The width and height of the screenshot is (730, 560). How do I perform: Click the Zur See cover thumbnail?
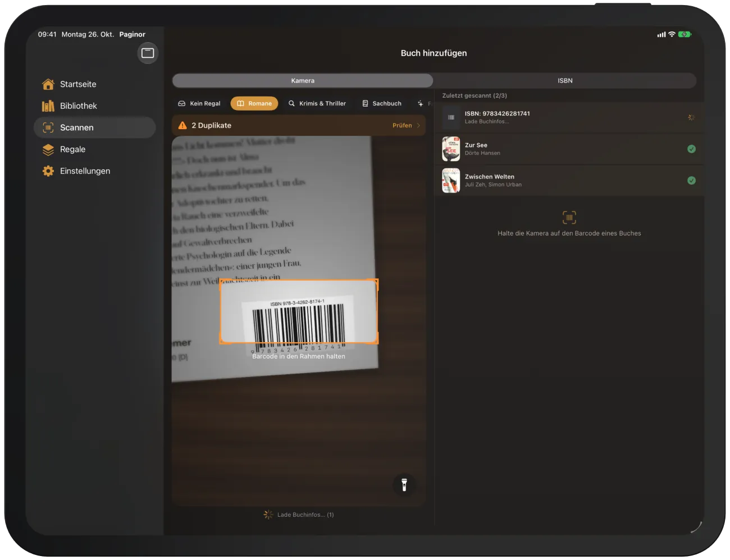(451, 149)
